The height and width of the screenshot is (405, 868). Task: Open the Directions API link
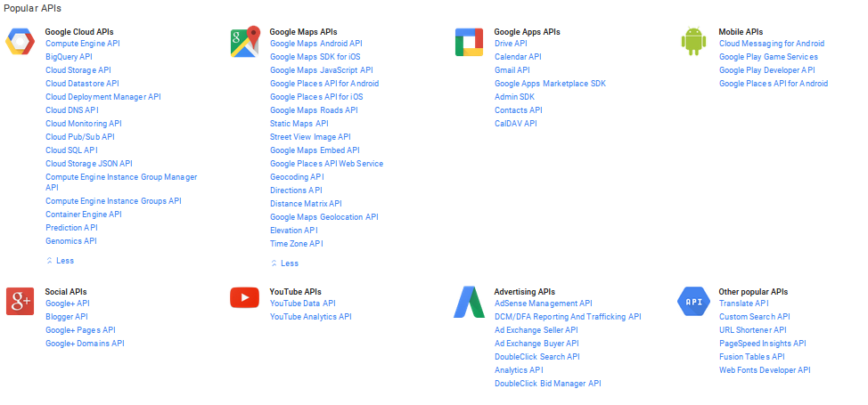coord(296,190)
